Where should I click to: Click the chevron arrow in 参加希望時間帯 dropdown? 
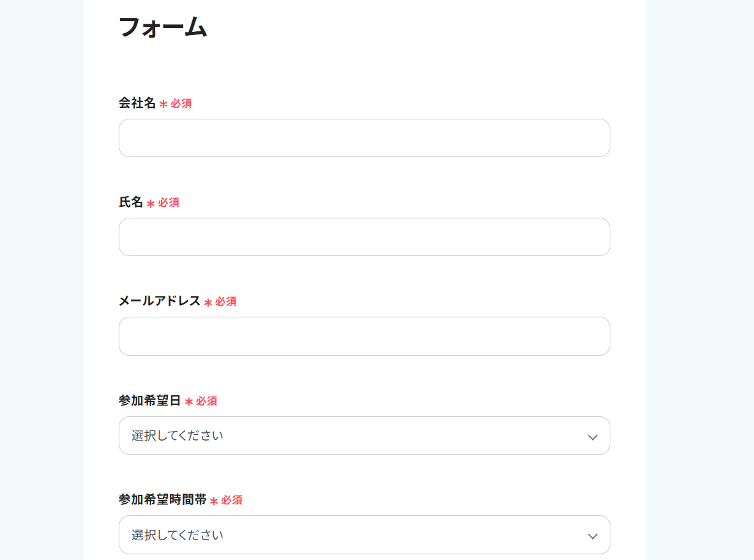[592, 536]
